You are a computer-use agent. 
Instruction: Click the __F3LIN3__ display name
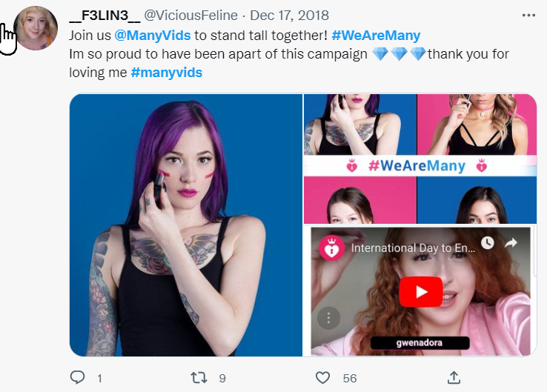(103, 16)
